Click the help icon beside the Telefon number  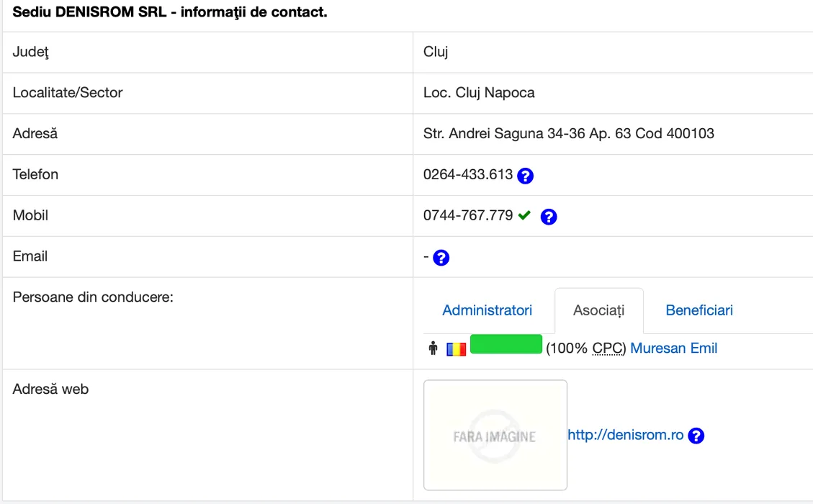[x=525, y=175]
